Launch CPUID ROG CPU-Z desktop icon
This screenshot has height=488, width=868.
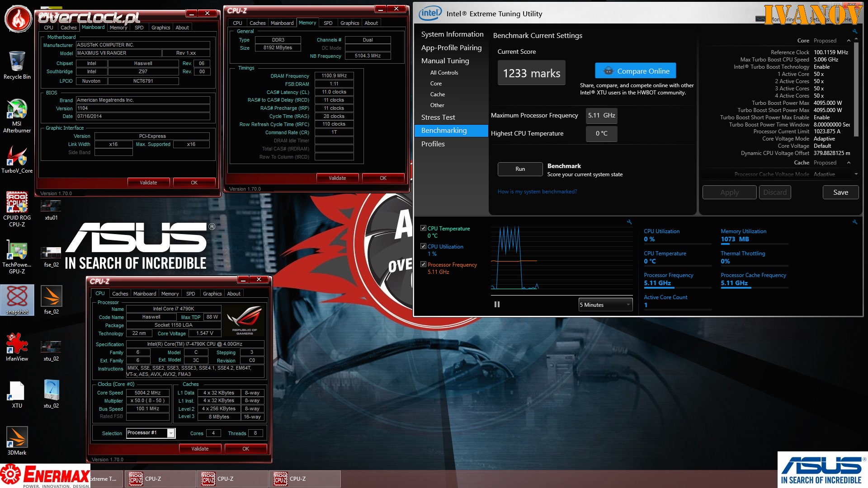[17, 208]
